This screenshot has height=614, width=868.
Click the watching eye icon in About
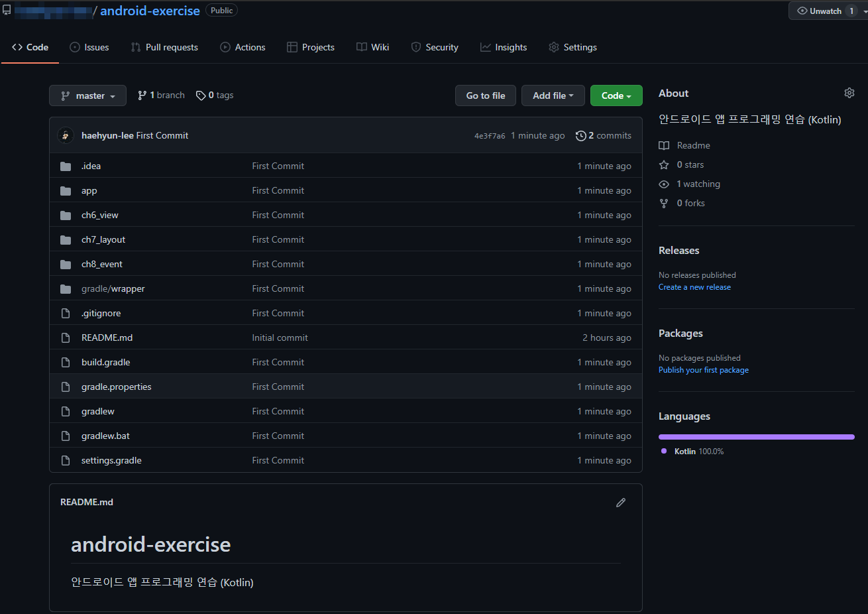[664, 184]
